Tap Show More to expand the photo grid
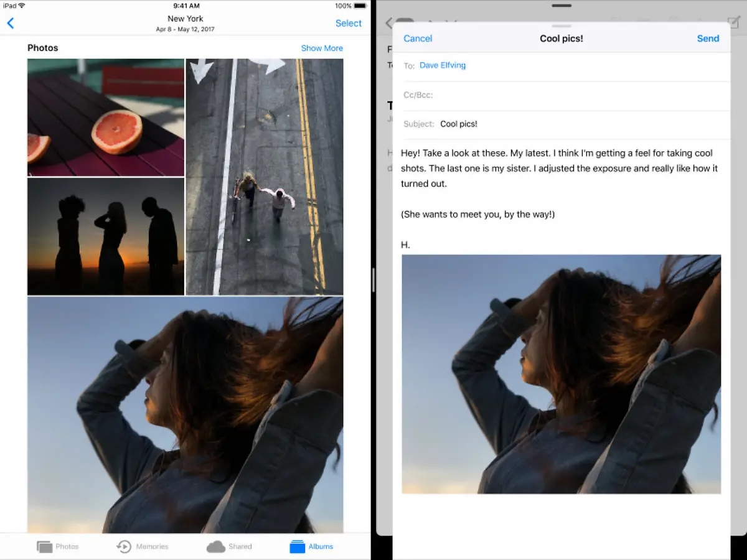Screen dimensions: 747x560 tap(322, 48)
